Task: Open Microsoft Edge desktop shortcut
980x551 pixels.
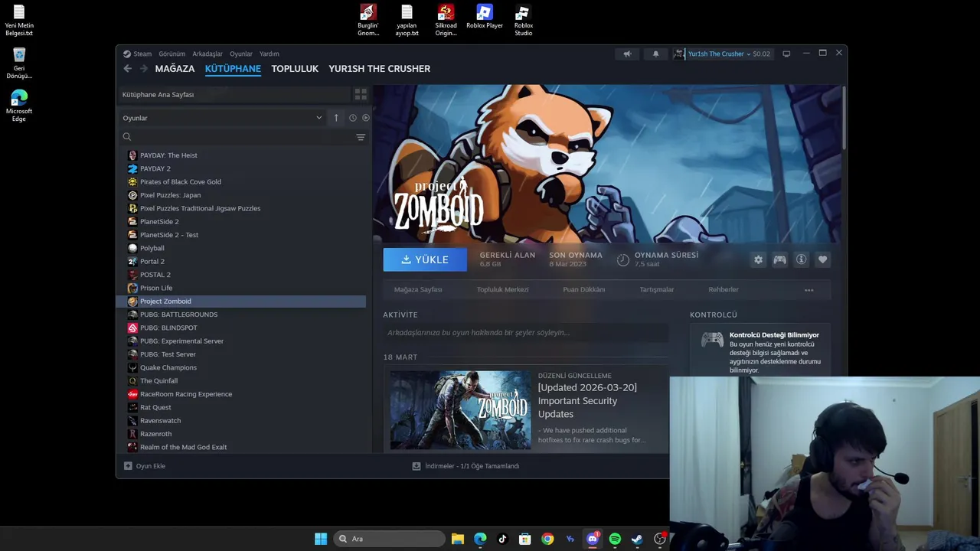Action: click(x=19, y=106)
